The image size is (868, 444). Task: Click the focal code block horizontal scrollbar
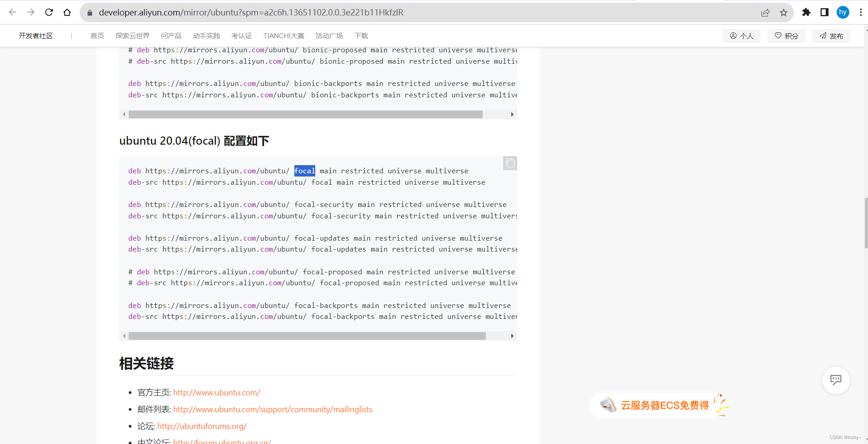coord(307,336)
